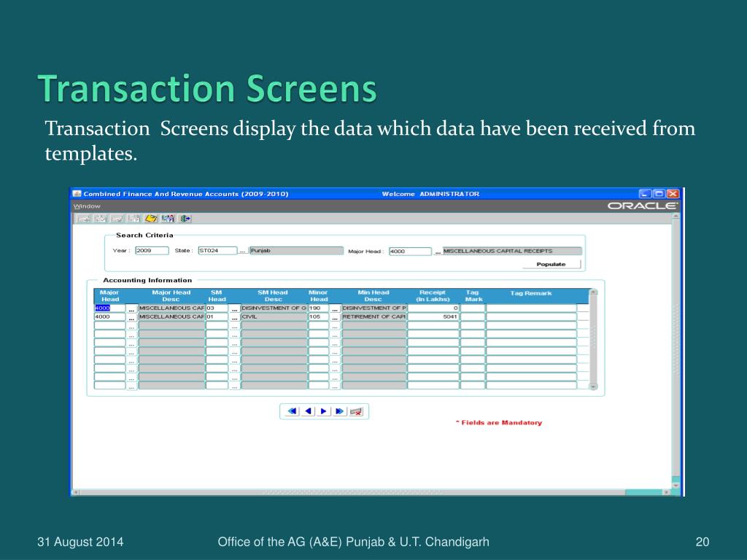
Task: Click the Tag Mark cell in the first row
Action: (x=473, y=308)
